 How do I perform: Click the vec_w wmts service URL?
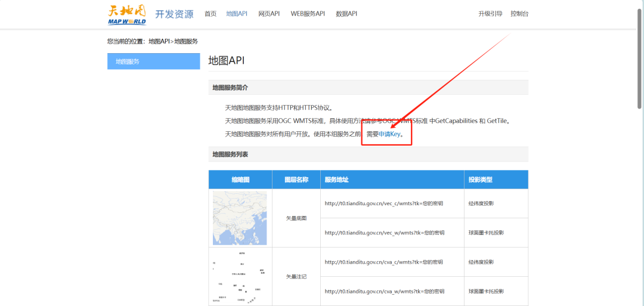click(384, 233)
